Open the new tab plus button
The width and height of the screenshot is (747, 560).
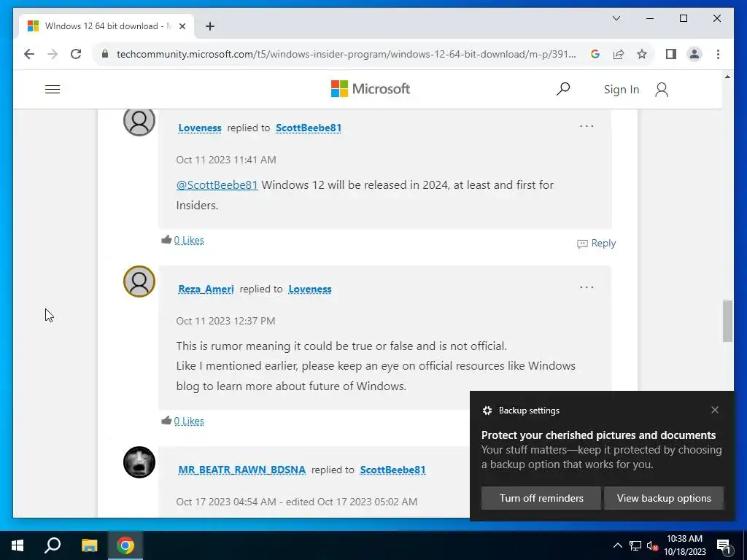[x=210, y=26]
